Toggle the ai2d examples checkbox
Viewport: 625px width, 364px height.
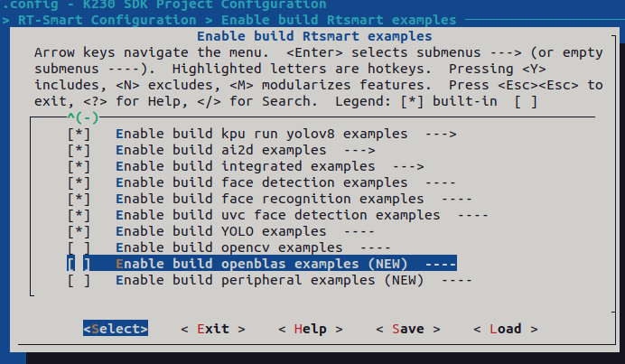79,150
